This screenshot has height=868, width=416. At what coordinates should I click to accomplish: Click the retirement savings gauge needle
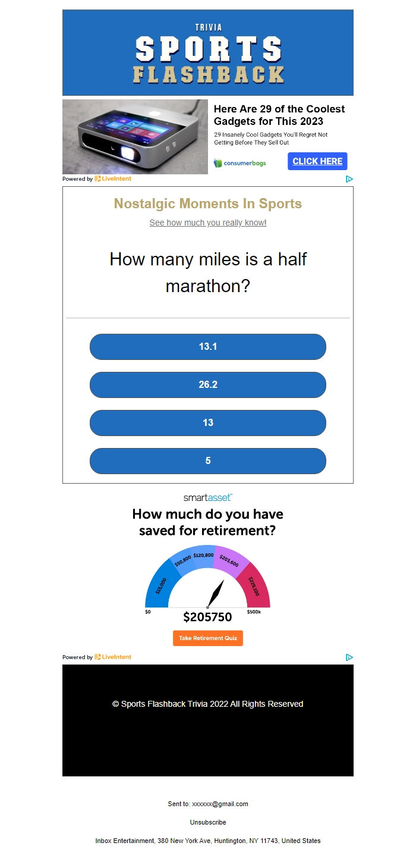[215, 594]
